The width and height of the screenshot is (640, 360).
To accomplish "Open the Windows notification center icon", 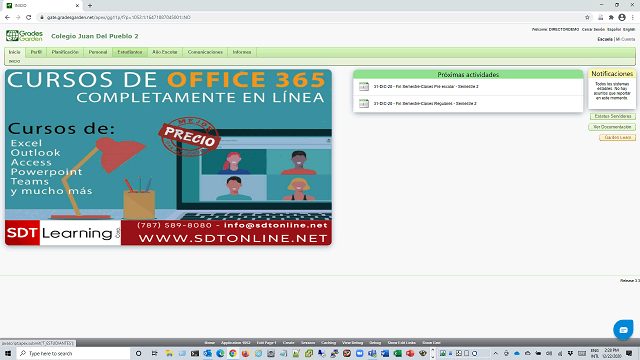I will pyautogui.click(x=629, y=353).
